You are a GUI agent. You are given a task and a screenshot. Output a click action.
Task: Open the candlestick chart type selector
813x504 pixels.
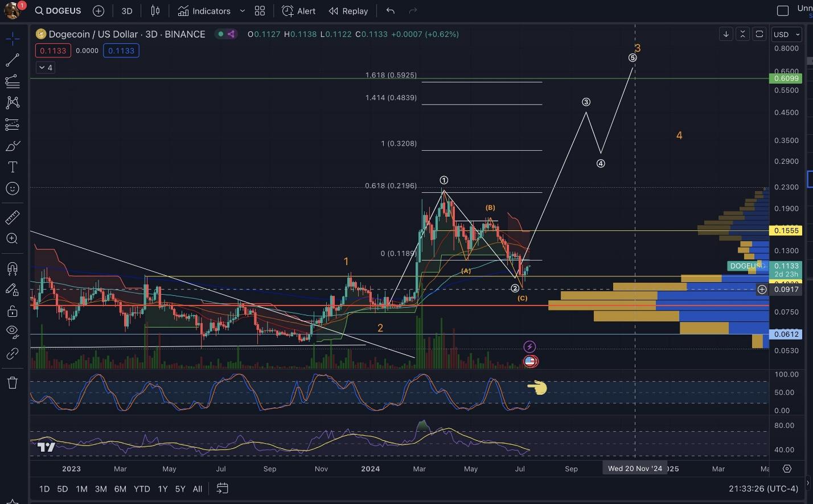(155, 11)
